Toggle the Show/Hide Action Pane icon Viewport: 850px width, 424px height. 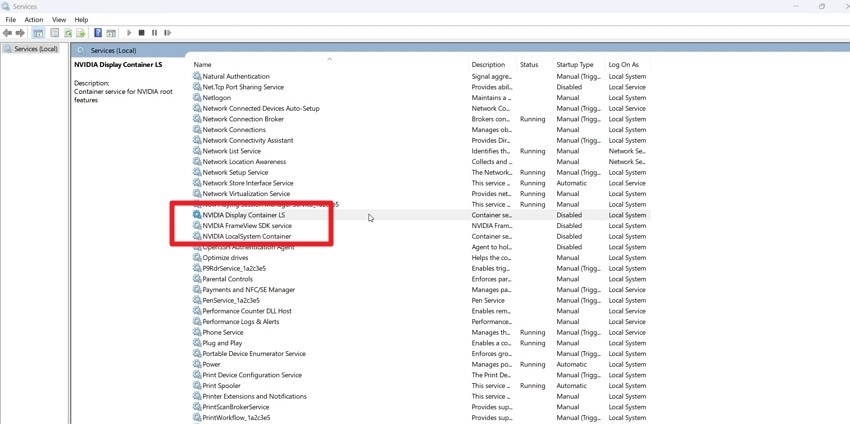click(111, 33)
